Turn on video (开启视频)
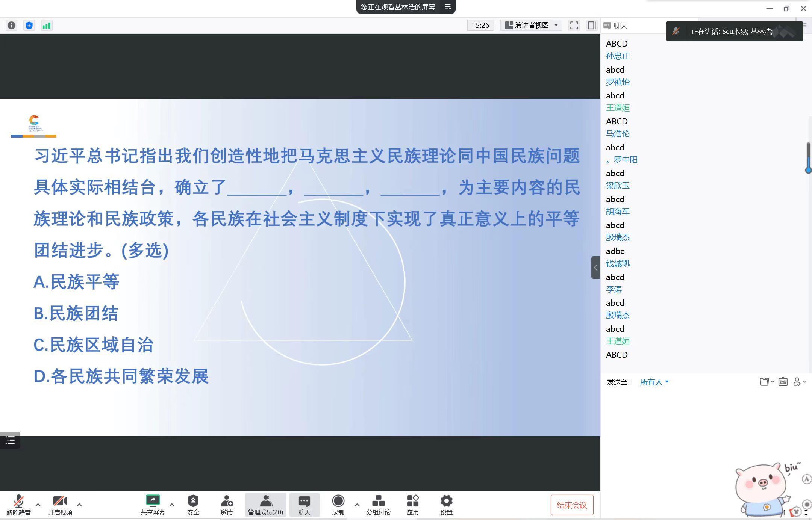Screen dimensions: 812x520 (60, 505)
